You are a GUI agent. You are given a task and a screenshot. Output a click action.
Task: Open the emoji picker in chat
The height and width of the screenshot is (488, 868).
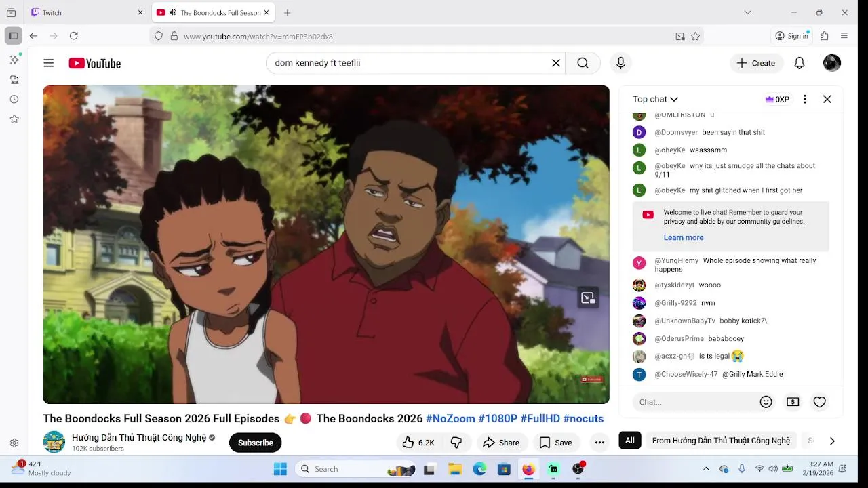coord(766,402)
